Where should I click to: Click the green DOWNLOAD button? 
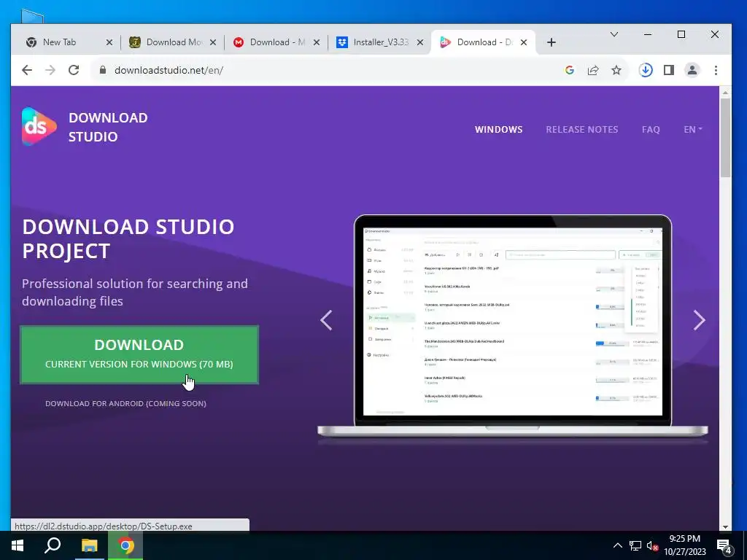point(139,355)
